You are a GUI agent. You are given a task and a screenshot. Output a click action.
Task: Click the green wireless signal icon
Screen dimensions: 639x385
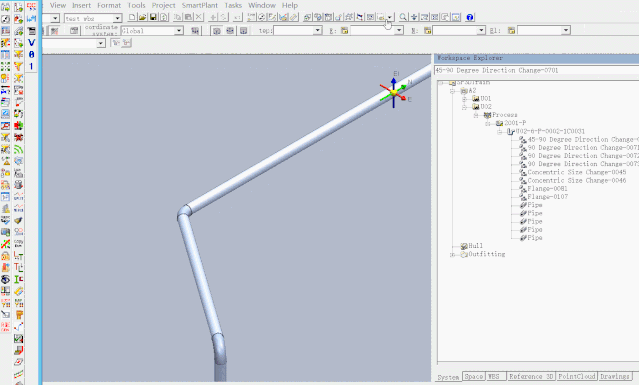(x=18, y=149)
